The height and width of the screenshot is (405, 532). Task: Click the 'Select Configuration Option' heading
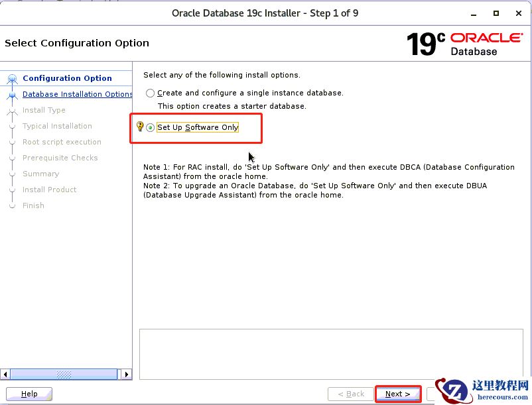pos(77,43)
